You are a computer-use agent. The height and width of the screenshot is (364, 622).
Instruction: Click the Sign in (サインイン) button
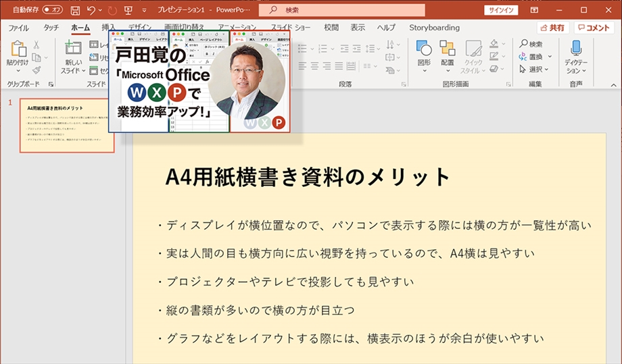pos(501,10)
